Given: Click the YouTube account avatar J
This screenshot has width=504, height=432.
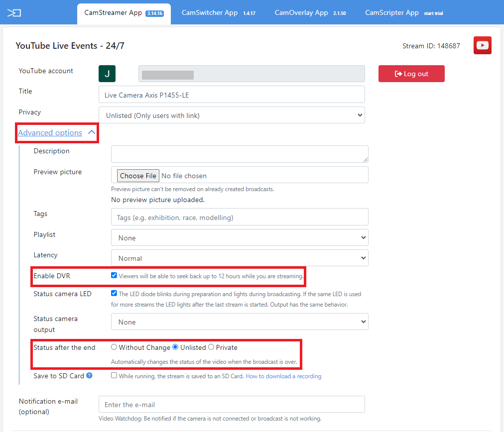Looking at the screenshot, I should coord(107,74).
